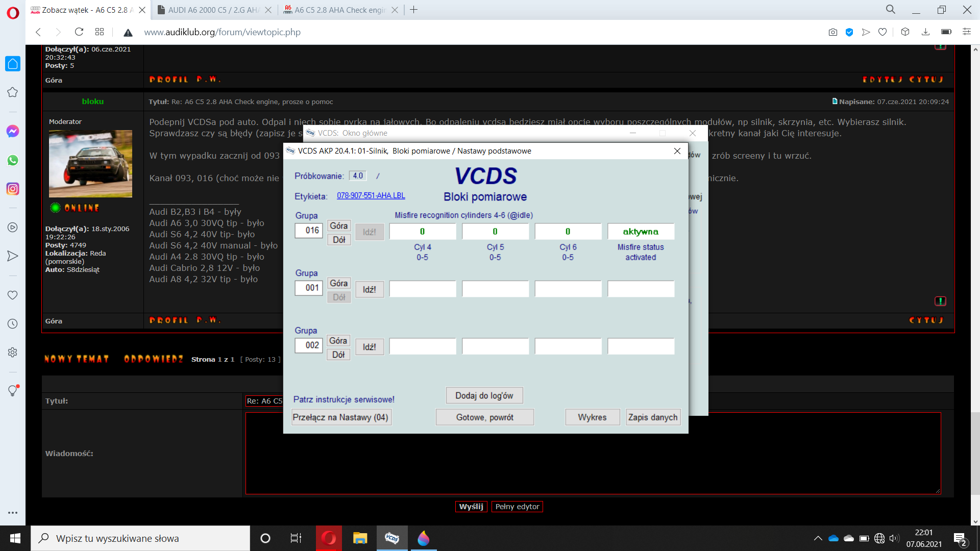Select Zobacz wątek tab
Viewport: 980px width, 551px height.
tap(88, 10)
